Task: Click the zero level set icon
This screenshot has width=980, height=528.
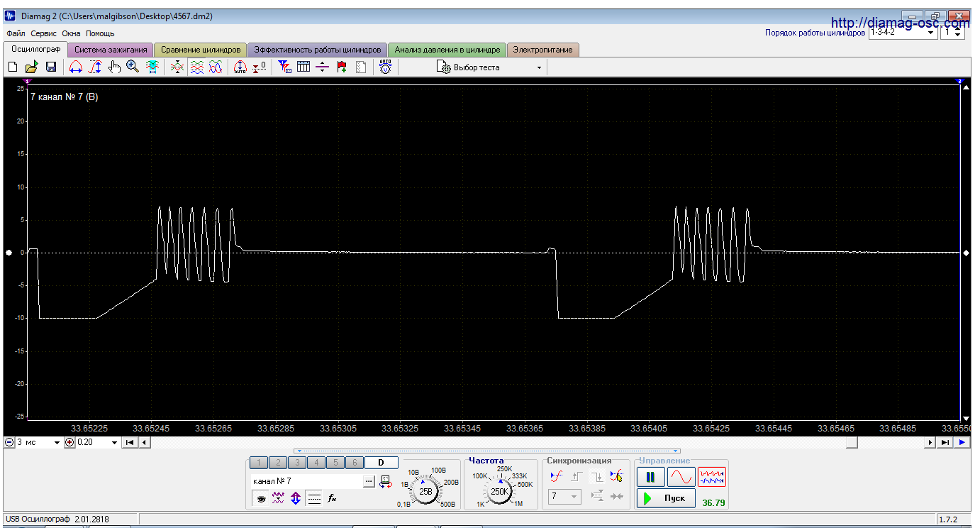Action: (260, 67)
